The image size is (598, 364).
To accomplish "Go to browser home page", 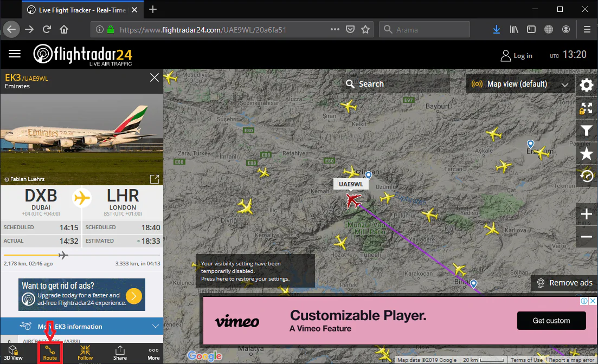I will (64, 29).
